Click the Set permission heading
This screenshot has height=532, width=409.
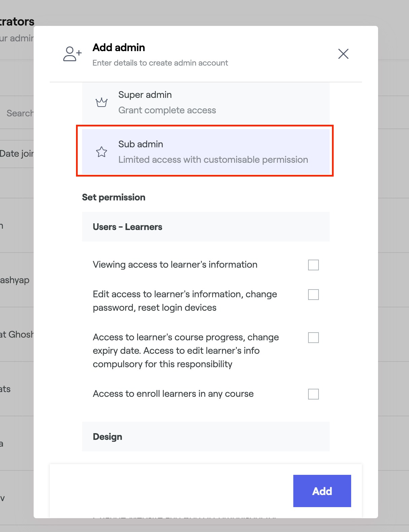(x=114, y=197)
